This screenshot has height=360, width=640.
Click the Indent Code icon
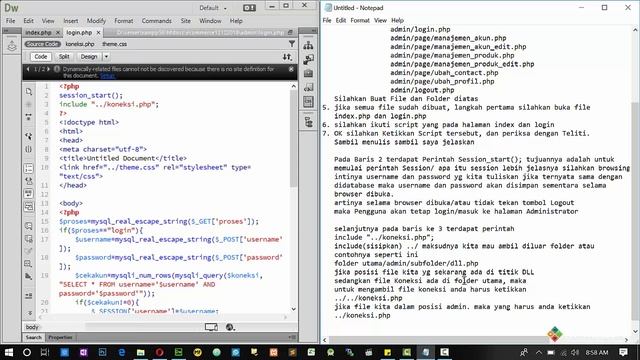pos(29,296)
